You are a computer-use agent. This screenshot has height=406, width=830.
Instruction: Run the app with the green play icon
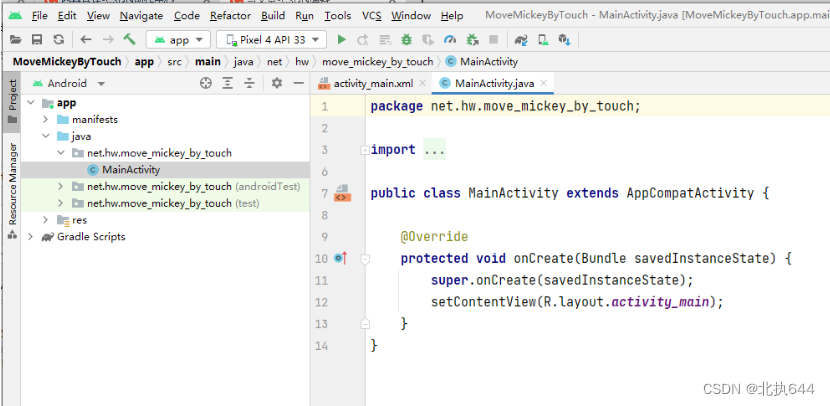click(x=342, y=39)
